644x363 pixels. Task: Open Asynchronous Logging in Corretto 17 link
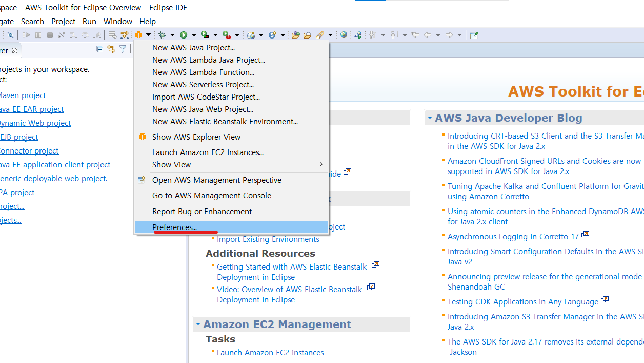(513, 237)
